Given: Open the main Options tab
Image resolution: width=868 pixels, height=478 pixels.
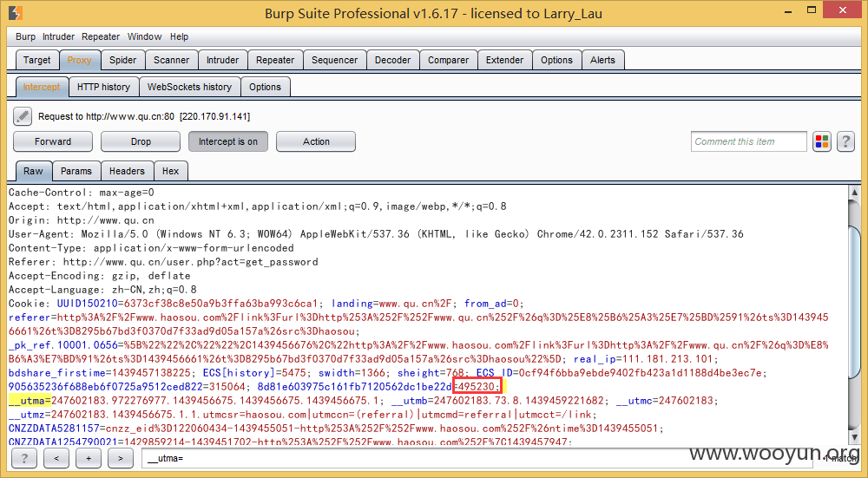Looking at the screenshot, I should (557, 60).
